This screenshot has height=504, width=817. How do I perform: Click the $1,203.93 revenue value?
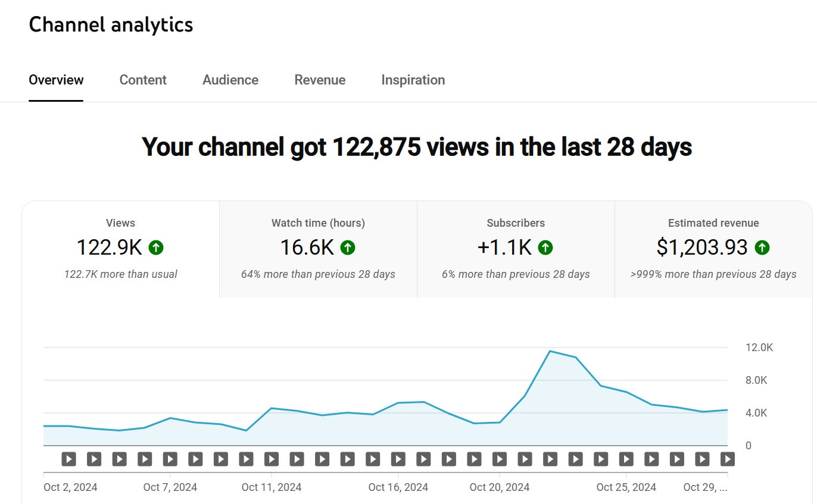[x=702, y=248]
